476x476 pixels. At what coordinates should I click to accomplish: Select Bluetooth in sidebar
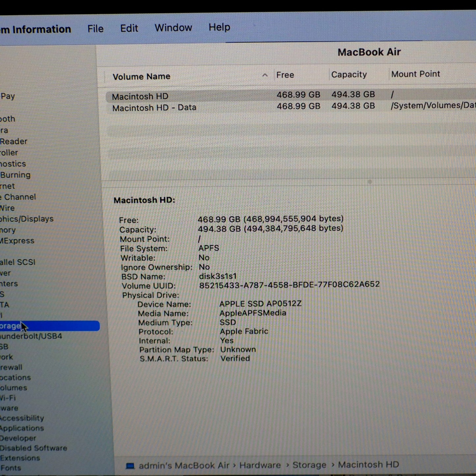coord(8,119)
